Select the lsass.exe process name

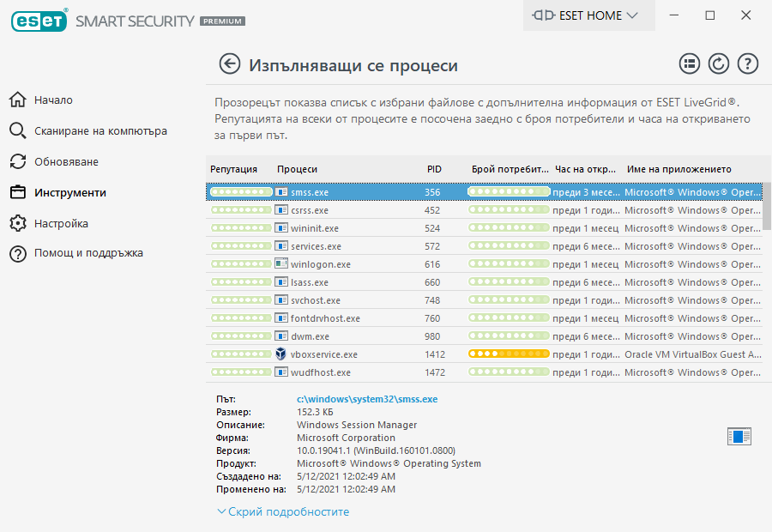coord(309,282)
